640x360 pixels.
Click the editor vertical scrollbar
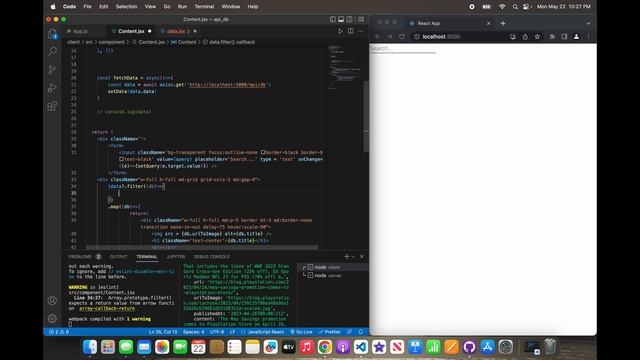click(366, 116)
